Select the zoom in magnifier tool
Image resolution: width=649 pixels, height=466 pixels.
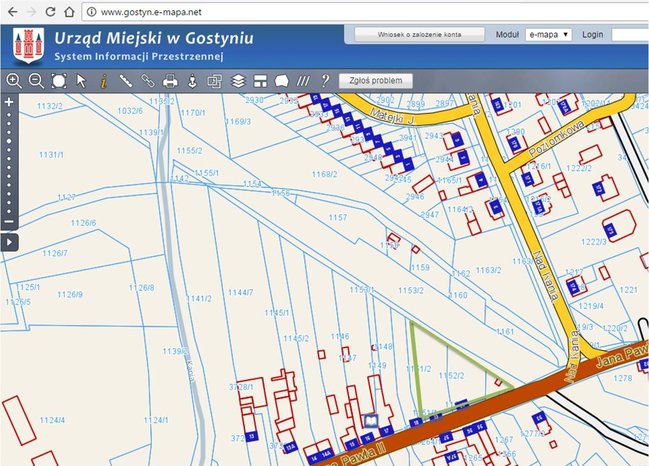pyautogui.click(x=14, y=81)
